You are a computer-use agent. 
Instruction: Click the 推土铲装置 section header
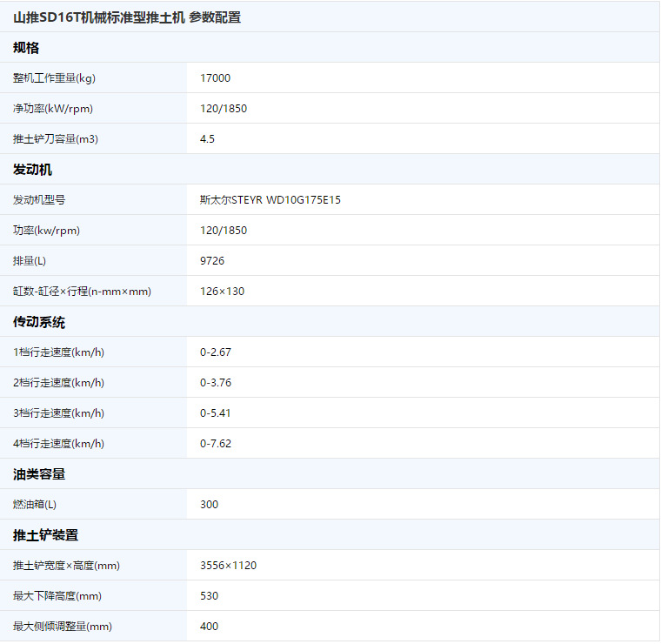pyautogui.click(x=45, y=534)
